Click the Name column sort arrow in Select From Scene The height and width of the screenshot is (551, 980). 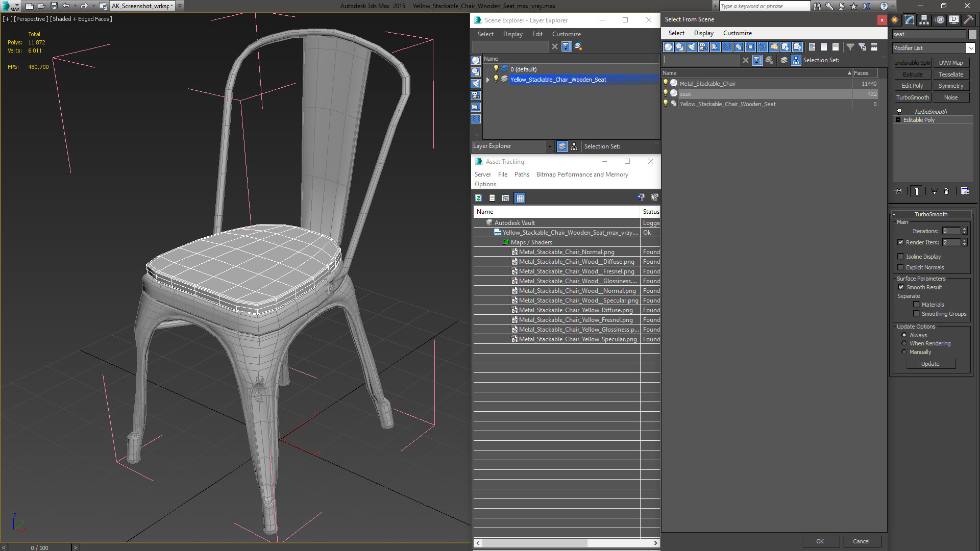coord(849,73)
